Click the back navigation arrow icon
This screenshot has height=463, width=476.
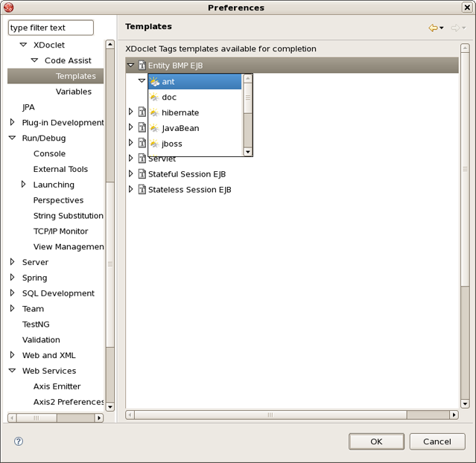point(432,28)
